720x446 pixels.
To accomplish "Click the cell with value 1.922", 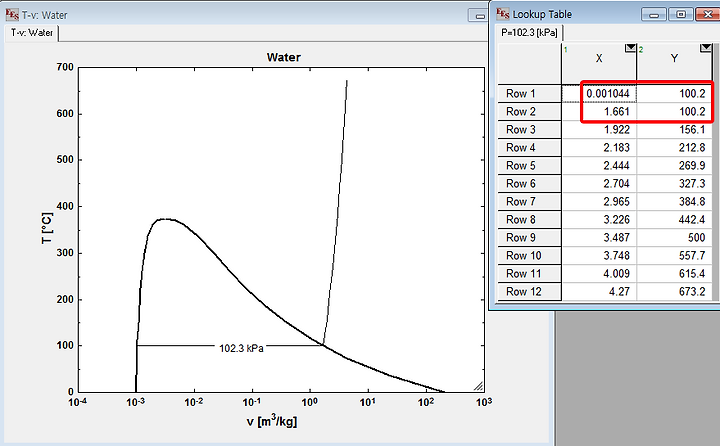I will 599,130.
